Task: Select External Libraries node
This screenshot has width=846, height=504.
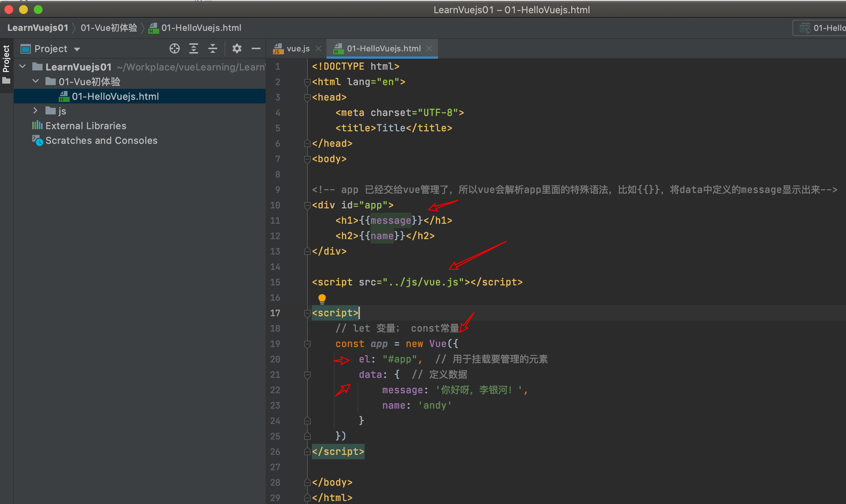Action: pyautogui.click(x=85, y=126)
